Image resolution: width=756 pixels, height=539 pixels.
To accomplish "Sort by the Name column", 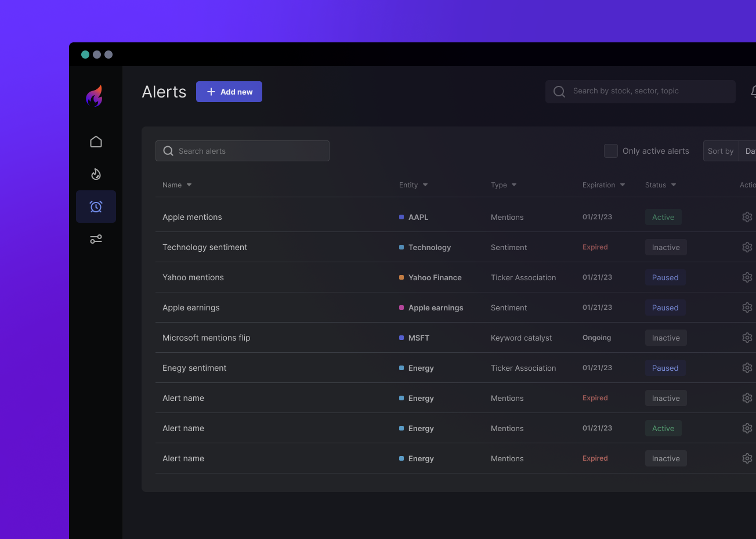I will coord(177,185).
